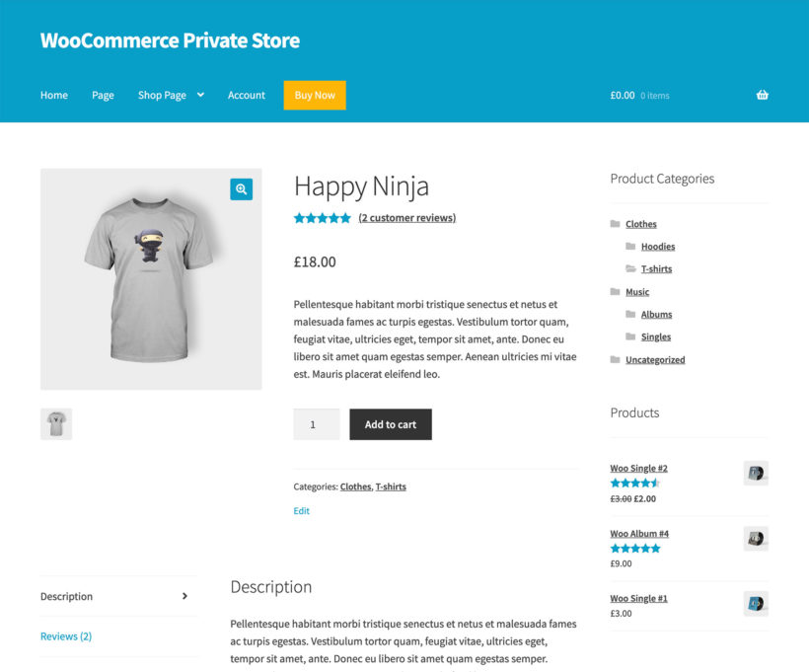The image size is (809, 672).
Task: Click the orange Buy Now button
Action: pos(314,95)
